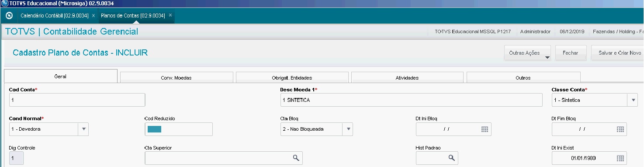Expand the Cond Normal dropdown
644x167 pixels.
[x=83, y=129]
